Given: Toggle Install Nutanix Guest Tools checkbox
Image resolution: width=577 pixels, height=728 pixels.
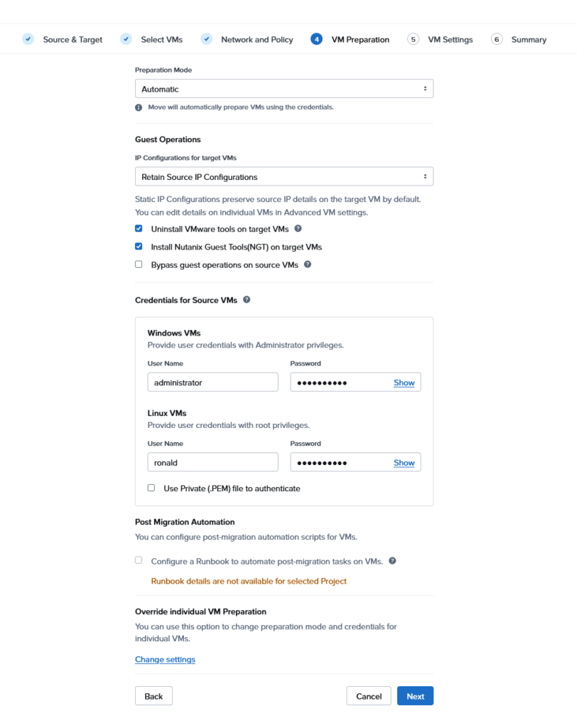Looking at the screenshot, I should coord(139,247).
